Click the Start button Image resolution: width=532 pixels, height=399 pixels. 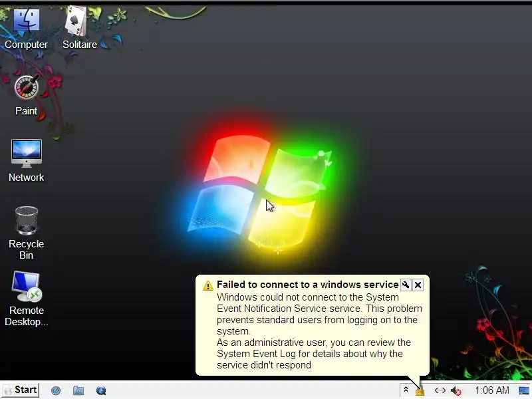coord(21,390)
